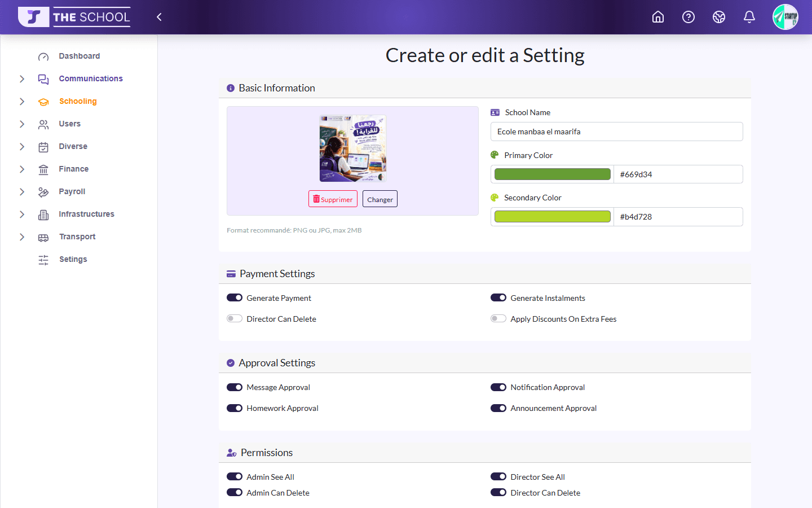Expand the Transport menu chevron
This screenshot has height=508, width=812.
point(22,237)
